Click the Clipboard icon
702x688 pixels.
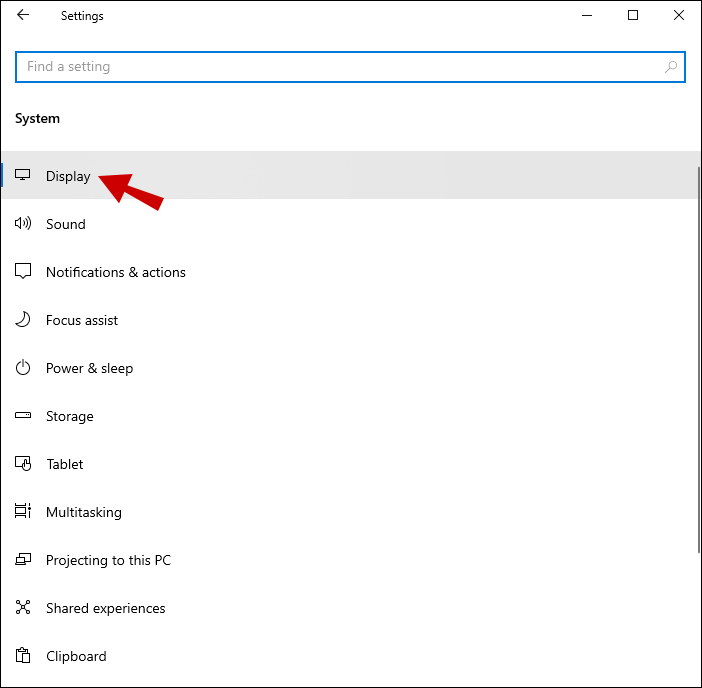pyautogui.click(x=23, y=656)
